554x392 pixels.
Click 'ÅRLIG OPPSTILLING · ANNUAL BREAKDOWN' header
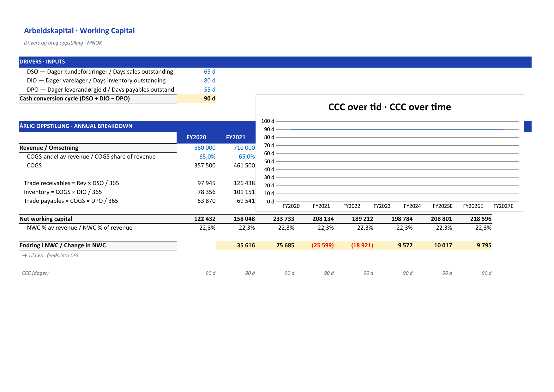[x=76, y=126]
